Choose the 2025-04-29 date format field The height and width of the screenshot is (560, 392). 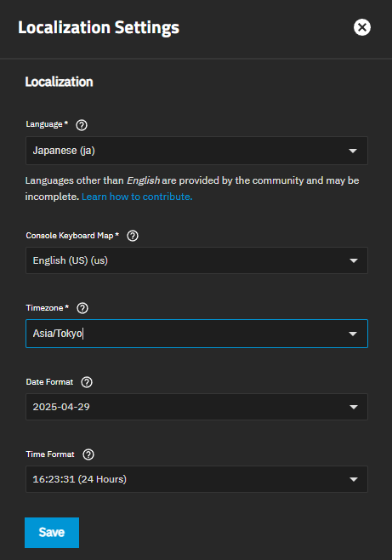click(x=196, y=407)
